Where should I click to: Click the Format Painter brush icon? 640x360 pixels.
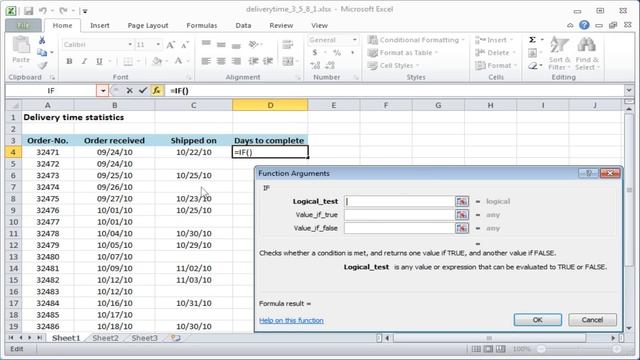click(42, 65)
